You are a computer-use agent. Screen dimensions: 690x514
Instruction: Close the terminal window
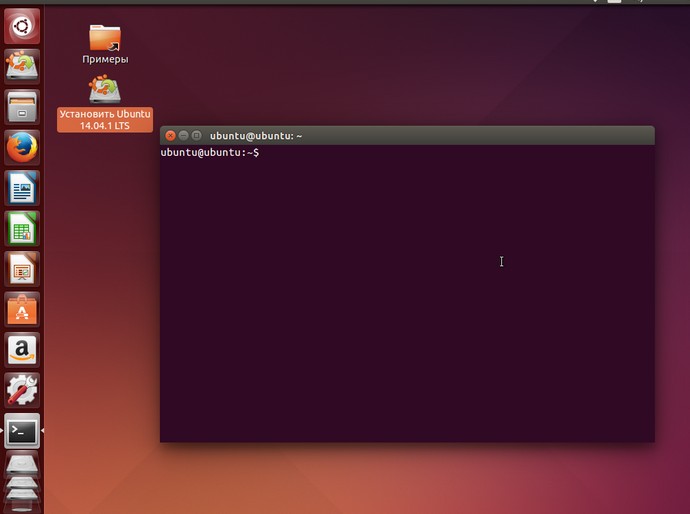171,136
